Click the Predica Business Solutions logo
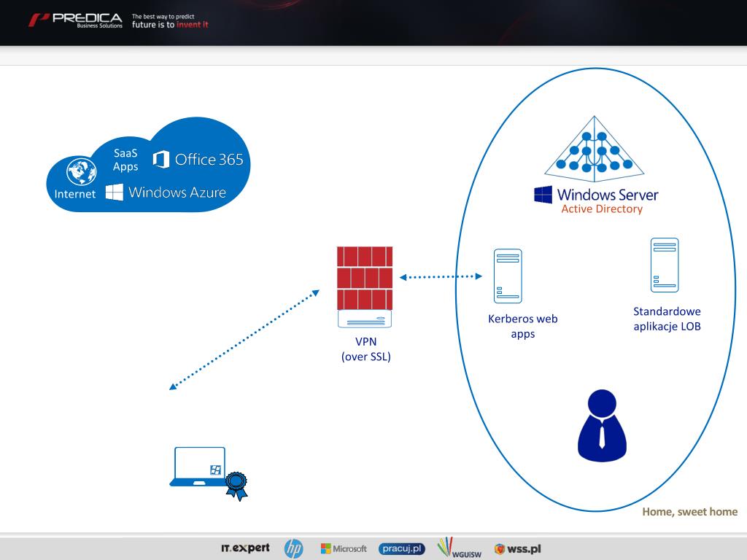This screenshot has width=747, height=560. click(75, 20)
